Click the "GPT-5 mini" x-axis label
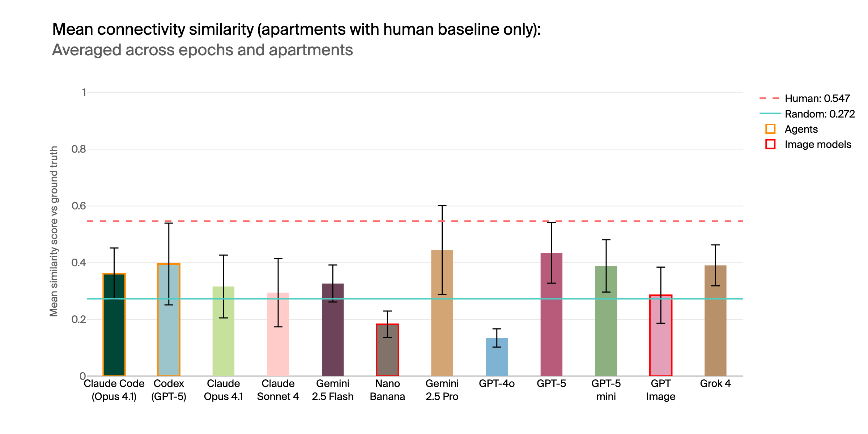 point(606,390)
